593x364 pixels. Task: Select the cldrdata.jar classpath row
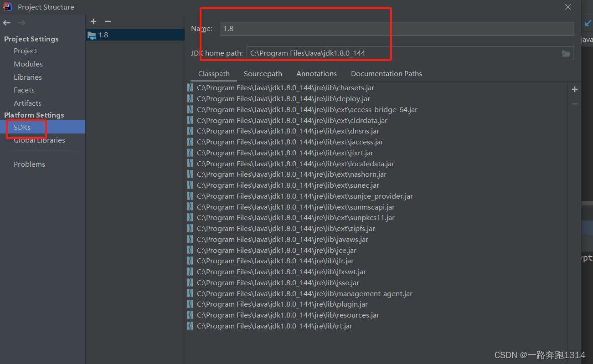[376, 120]
